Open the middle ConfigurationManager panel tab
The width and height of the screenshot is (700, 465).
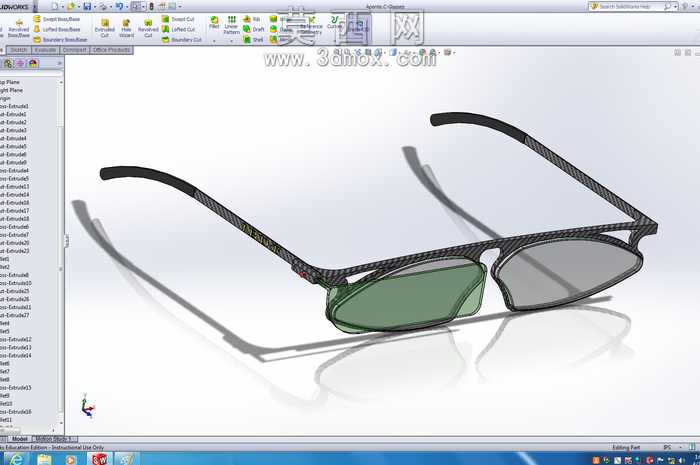pyautogui.click(x=21, y=63)
